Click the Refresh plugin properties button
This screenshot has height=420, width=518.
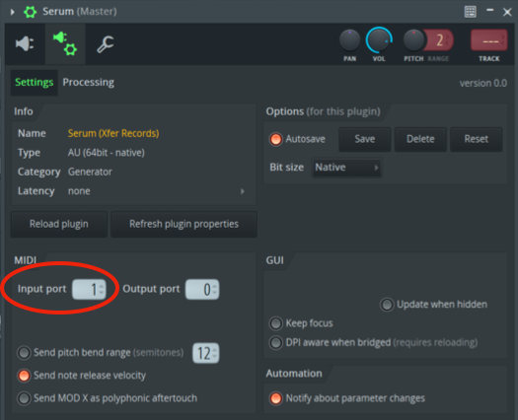pos(184,224)
